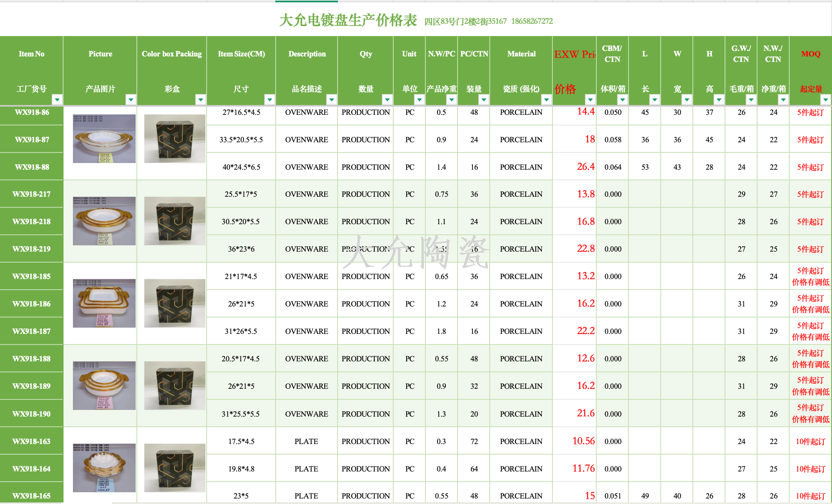Open the Picture column filter arrow
The width and height of the screenshot is (832, 504).
[x=131, y=100]
